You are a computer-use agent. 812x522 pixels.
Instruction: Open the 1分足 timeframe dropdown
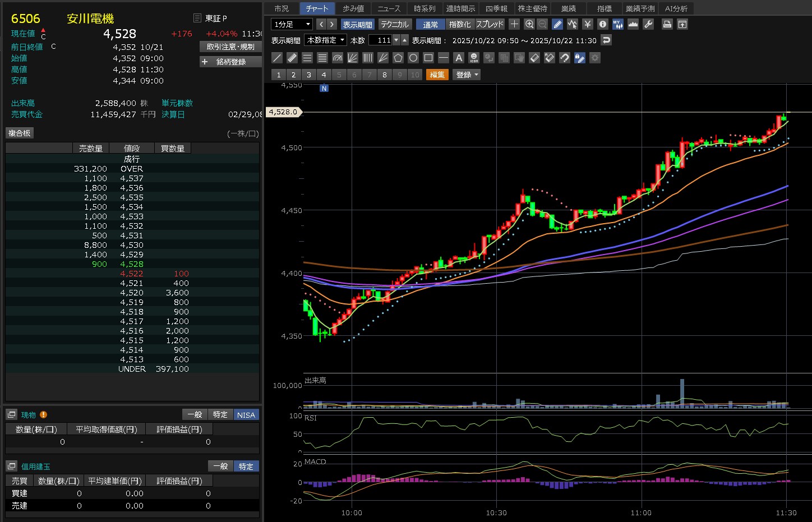(x=292, y=24)
